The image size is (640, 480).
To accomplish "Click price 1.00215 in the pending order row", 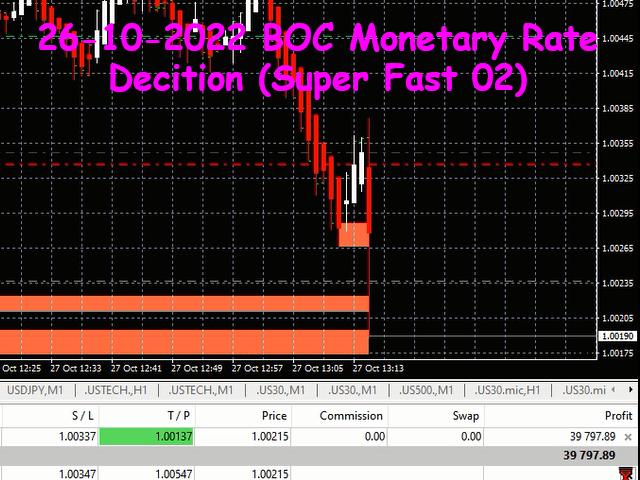I will 270,474.
